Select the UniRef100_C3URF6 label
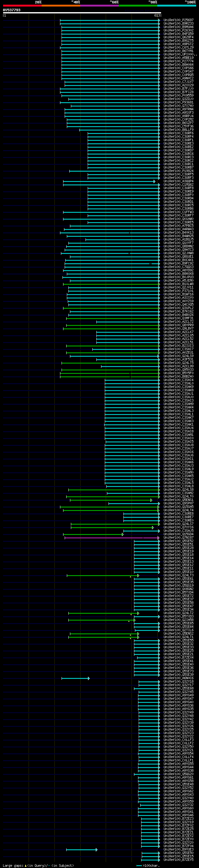This screenshot has width=199, height=868. (178, 133)
